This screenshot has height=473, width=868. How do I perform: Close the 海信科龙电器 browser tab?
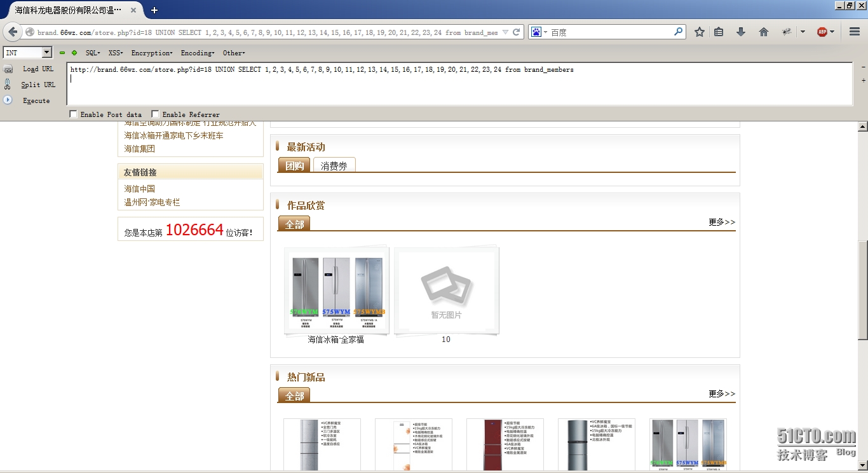point(134,10)
